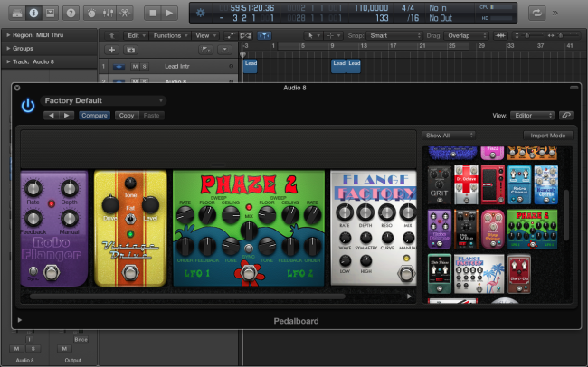The image size is (588, 367).
Task: Open the Edit menu in tracks area
Action: tap(135, 35)
